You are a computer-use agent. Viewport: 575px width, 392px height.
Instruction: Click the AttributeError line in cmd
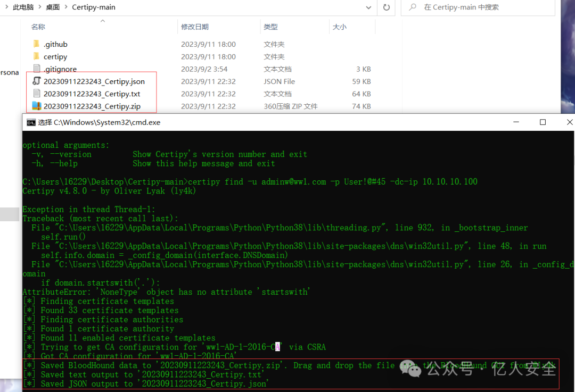tap(166, 292)
